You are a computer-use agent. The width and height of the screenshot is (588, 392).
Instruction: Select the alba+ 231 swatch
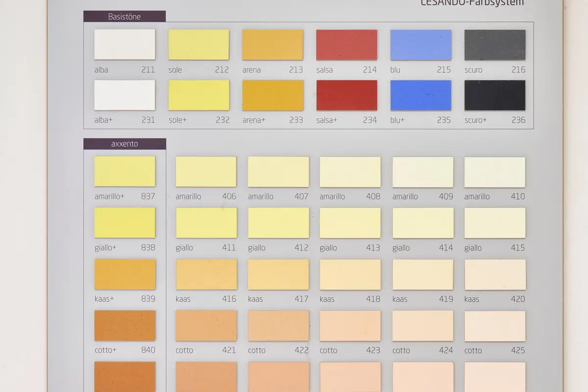(125, 95)
